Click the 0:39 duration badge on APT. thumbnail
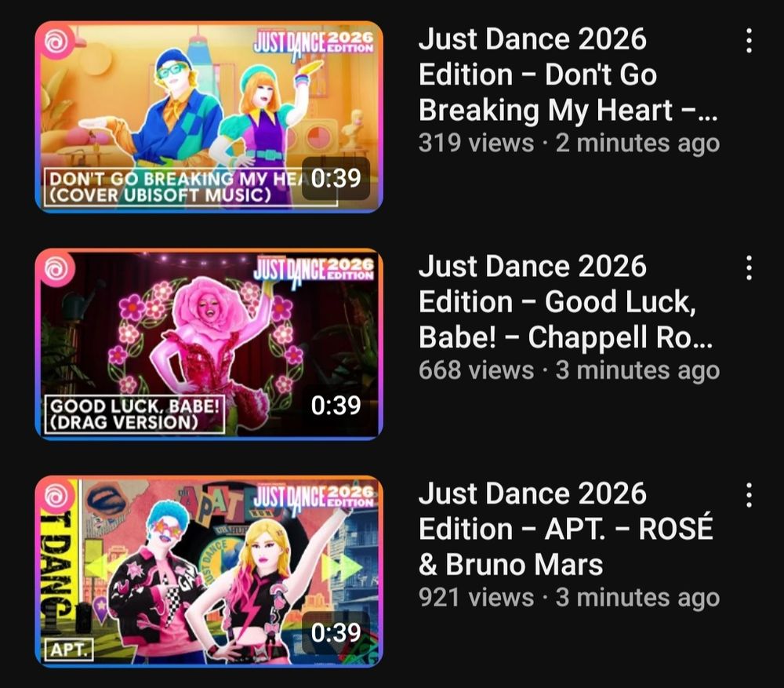 [336, 632]
